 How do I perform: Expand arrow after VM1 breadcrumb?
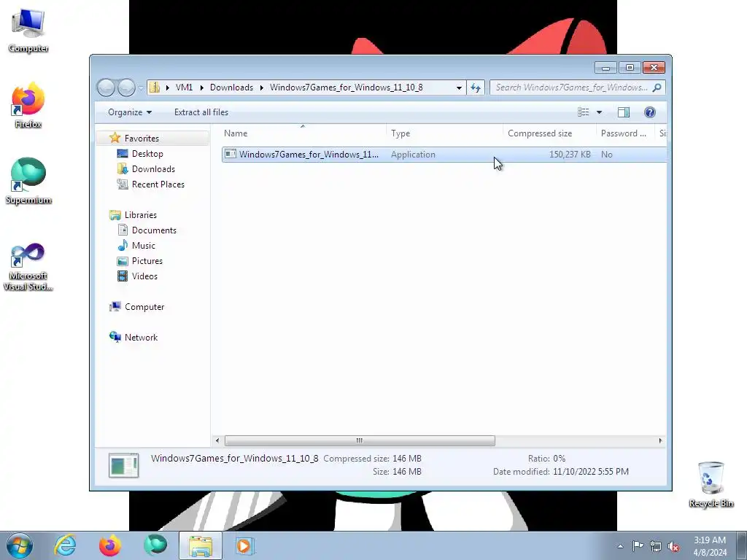pyautogui.click(x=201, y=87)
